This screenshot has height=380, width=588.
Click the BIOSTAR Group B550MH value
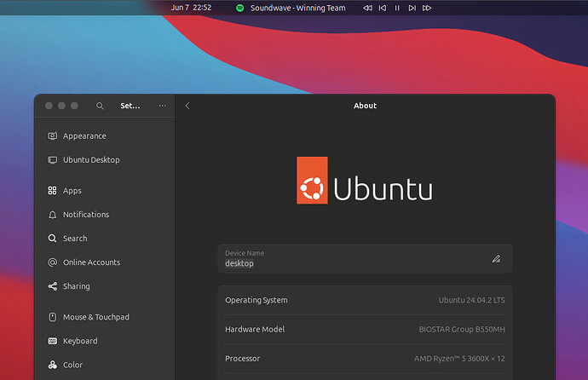[x=462, y=330]
